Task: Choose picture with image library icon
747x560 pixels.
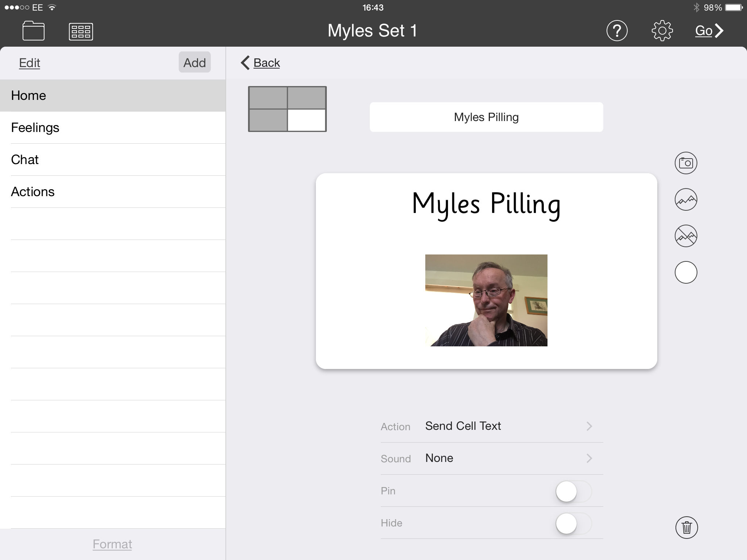Action: coord(686,199)
